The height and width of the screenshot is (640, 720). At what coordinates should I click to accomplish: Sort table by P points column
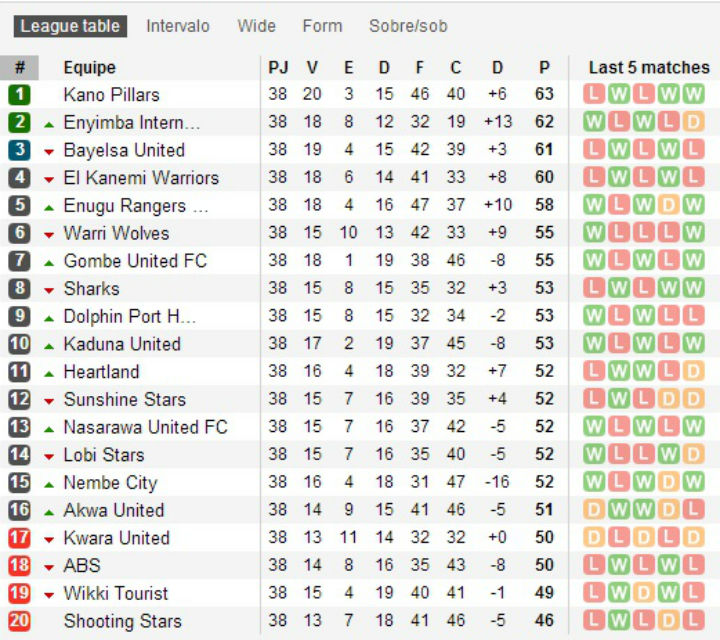tap(544, 68)
